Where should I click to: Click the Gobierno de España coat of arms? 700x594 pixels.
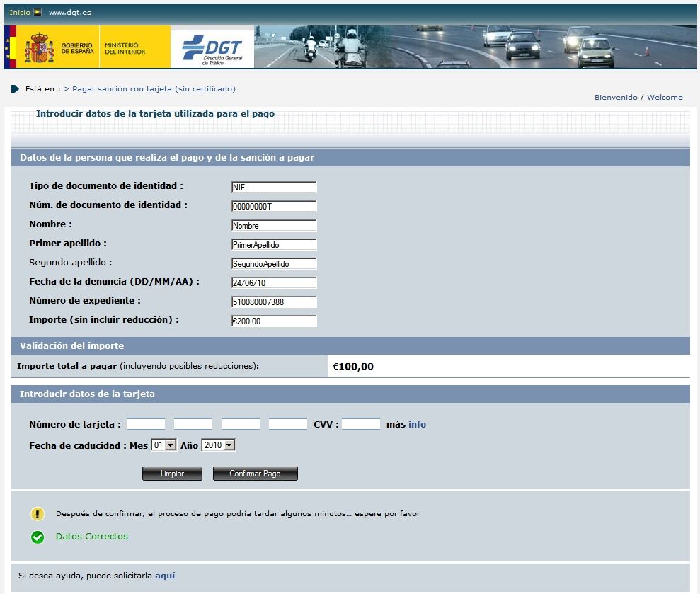click(40, 48)
